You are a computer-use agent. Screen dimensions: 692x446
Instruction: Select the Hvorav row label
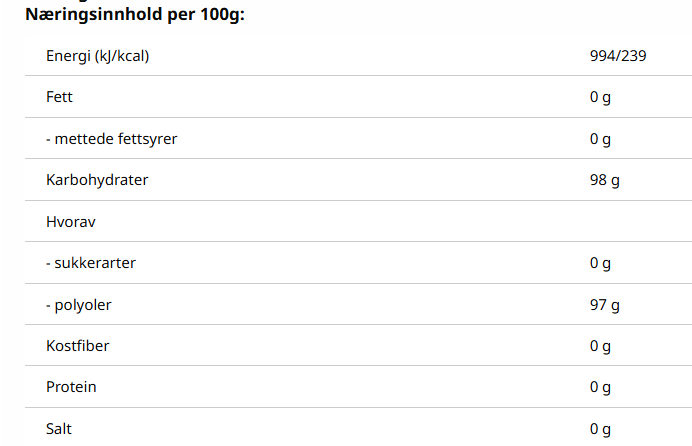[x=71, y=221]
